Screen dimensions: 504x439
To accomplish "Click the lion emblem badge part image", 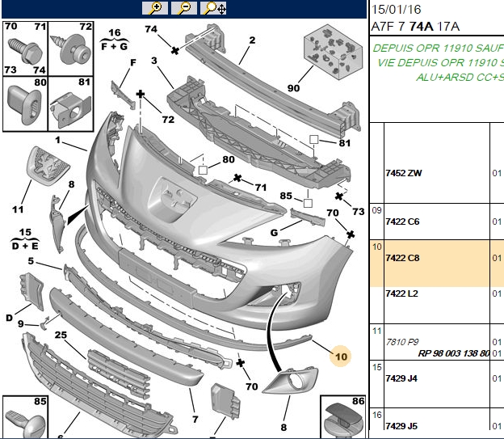I will (x=48, y=166).
